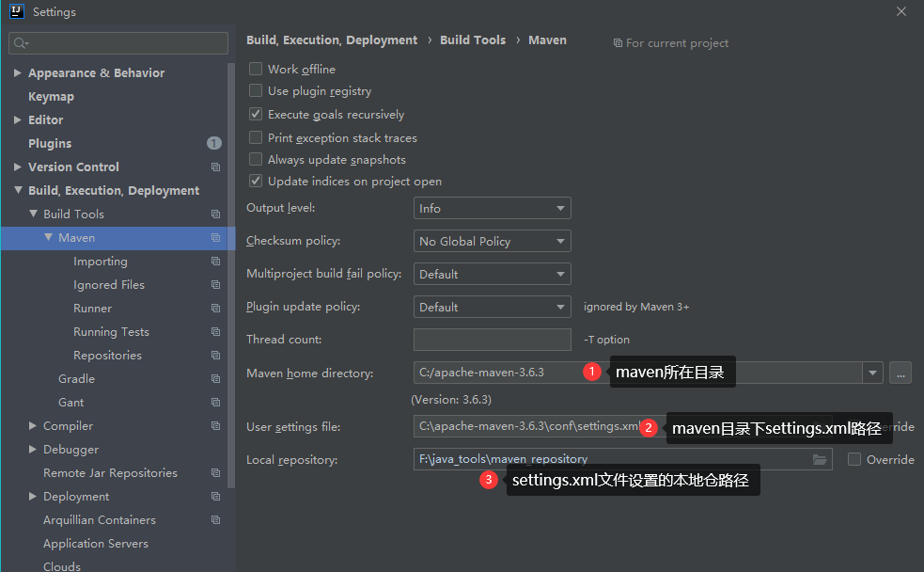Select Remote Jar Repositories in tree

(x=110, y=473)
